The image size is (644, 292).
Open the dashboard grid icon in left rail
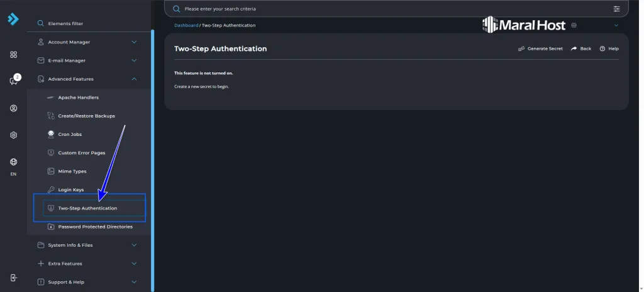pos(13,55)
